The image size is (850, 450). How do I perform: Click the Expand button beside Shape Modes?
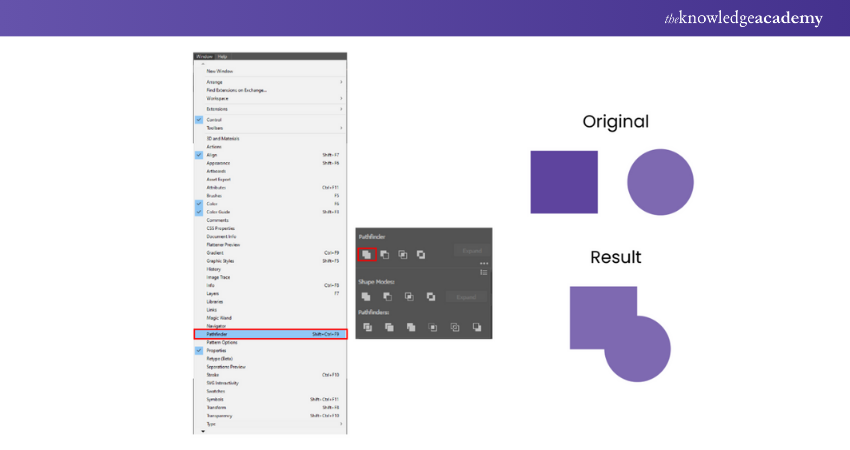467,297
